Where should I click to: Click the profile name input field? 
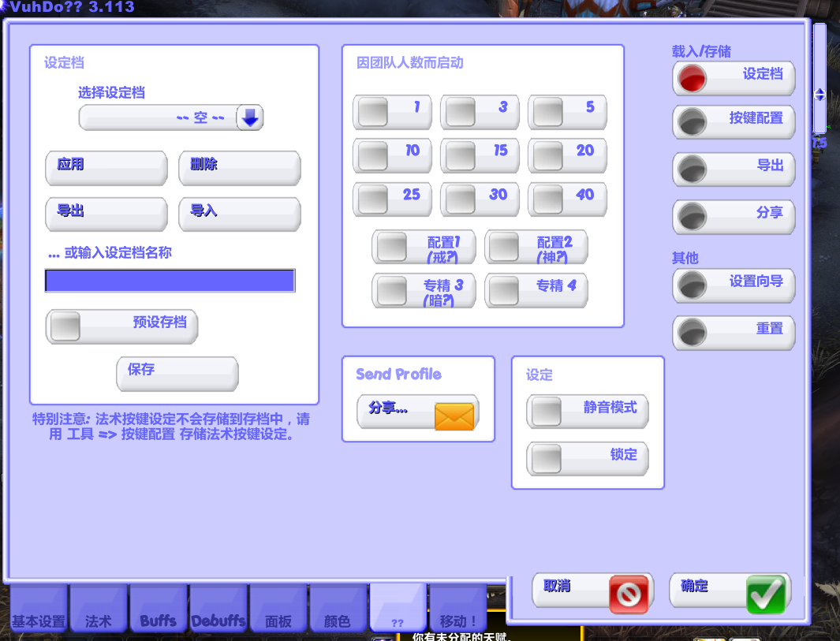tap(170, 280)
